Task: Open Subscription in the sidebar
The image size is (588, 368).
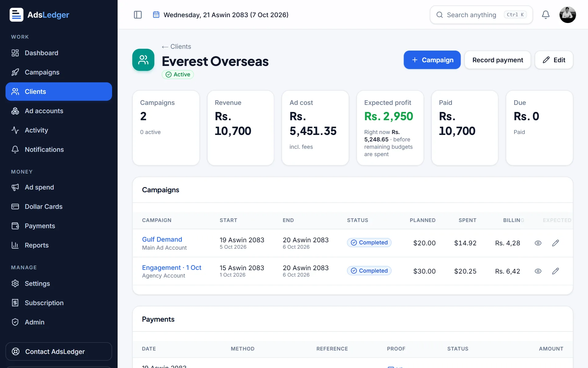Action: coord(59,303)
